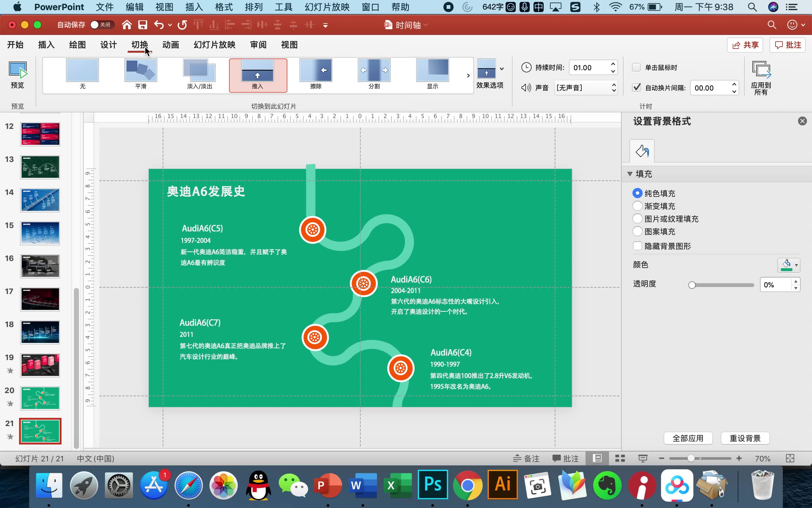Switch to Slide Sorter view icon

620,458
